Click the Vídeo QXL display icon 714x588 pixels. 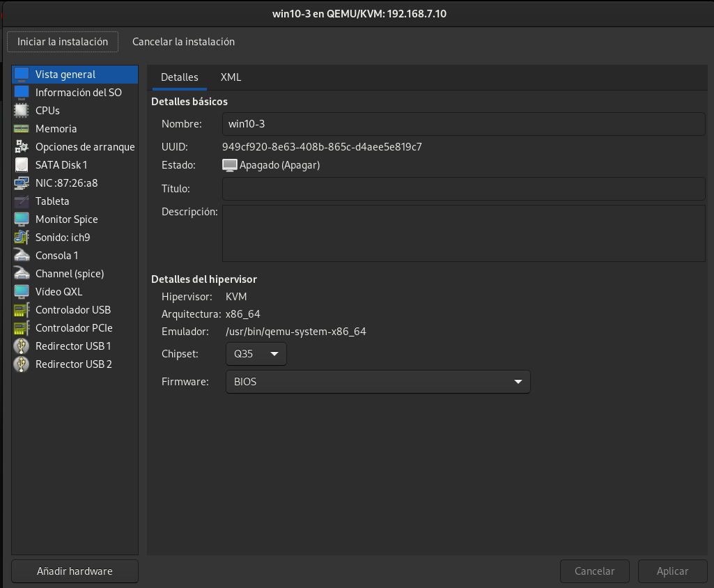pyautogui.click(x=22, y=292)
